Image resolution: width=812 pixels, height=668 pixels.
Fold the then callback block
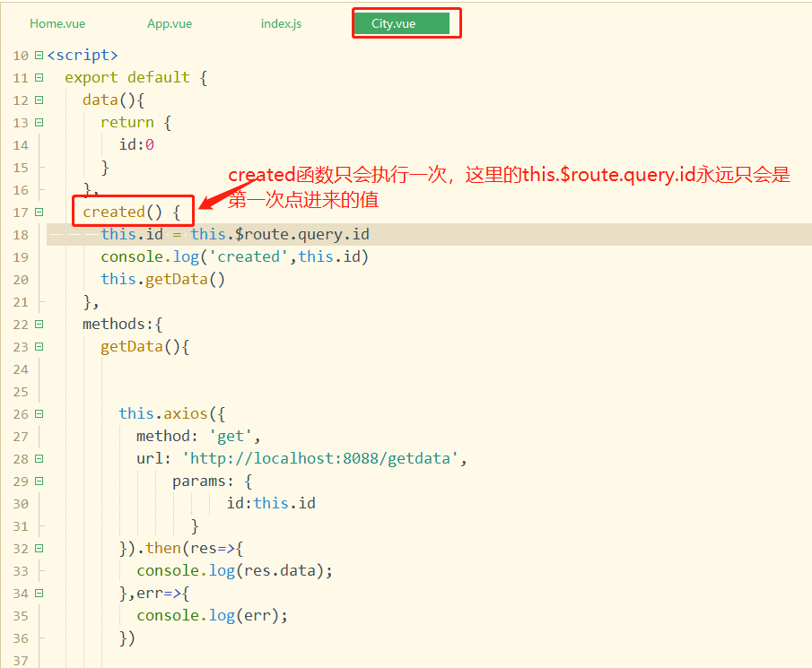(x=38, y=548)
